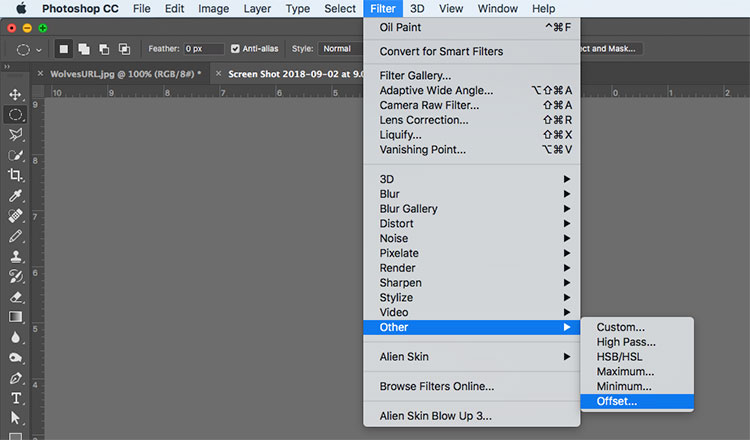This screenshot has height=440, width=750.
Task: Click the New selection mode icon
Action: coord(64,49)
